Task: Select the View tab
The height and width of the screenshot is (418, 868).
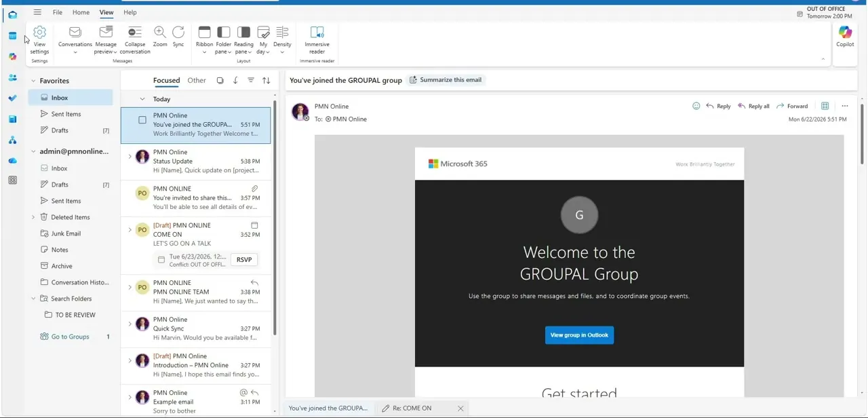Action: 106,12
